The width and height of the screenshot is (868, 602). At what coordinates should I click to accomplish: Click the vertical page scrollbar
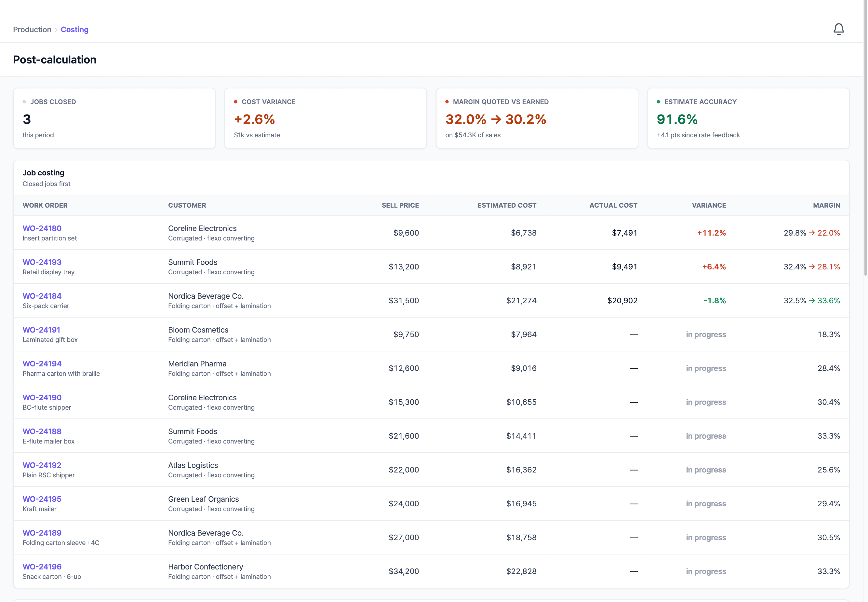(865, 138)
